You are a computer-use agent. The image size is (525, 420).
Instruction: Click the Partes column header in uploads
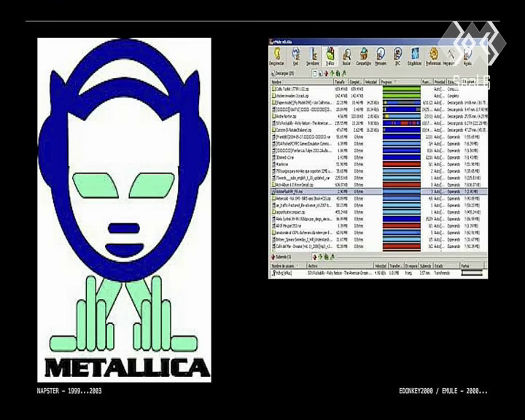point(472,265)
